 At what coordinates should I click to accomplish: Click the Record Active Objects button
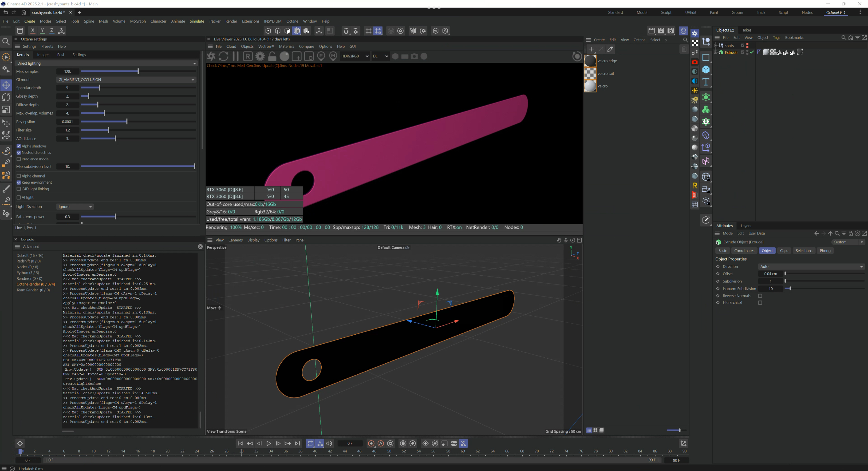(x=371, y=443)
